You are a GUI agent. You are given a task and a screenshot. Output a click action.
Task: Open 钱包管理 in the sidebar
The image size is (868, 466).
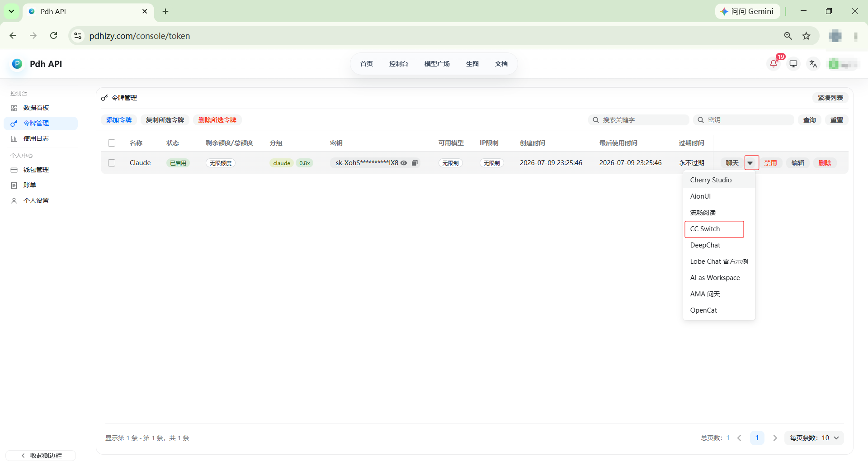[x=41, y=170]
